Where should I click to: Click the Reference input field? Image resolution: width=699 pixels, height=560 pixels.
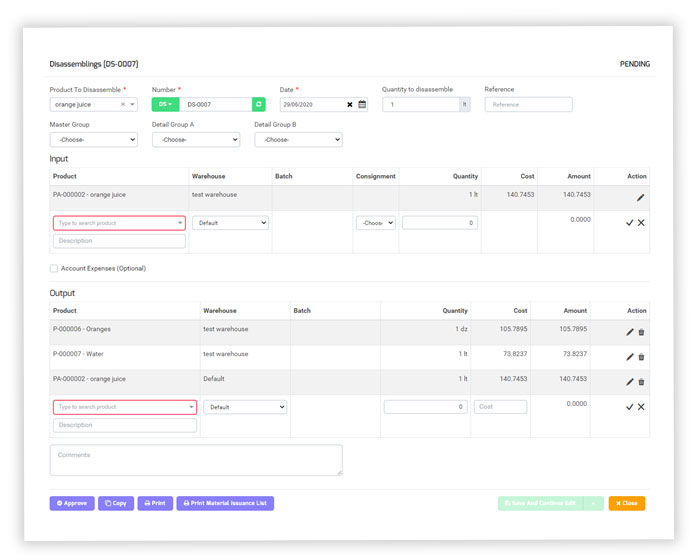click(528, 104)
